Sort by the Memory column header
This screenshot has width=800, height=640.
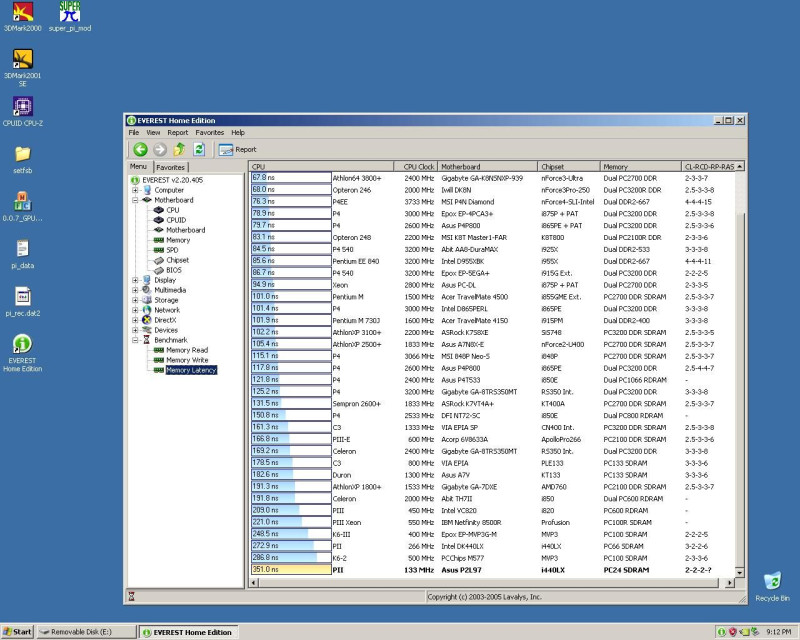tap(640, 166)
